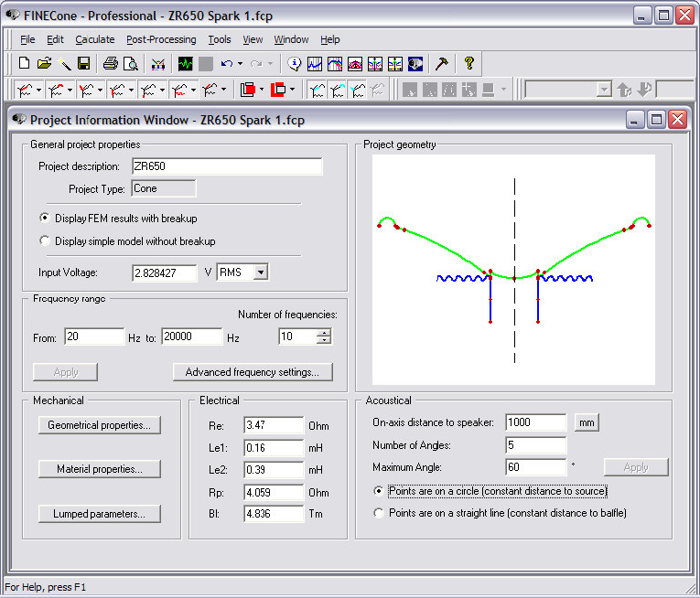
Task: Select the component icon with red surround arc
Action: (x=56, y=90)
